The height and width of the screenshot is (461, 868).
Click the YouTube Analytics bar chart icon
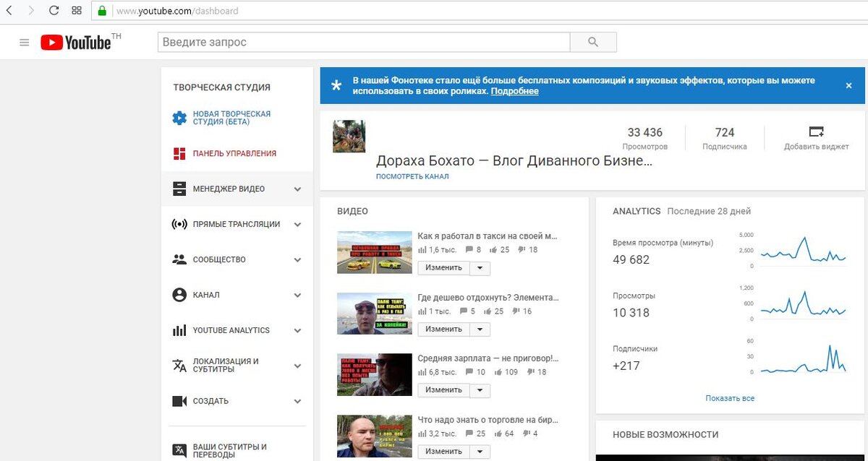(179, 330)
